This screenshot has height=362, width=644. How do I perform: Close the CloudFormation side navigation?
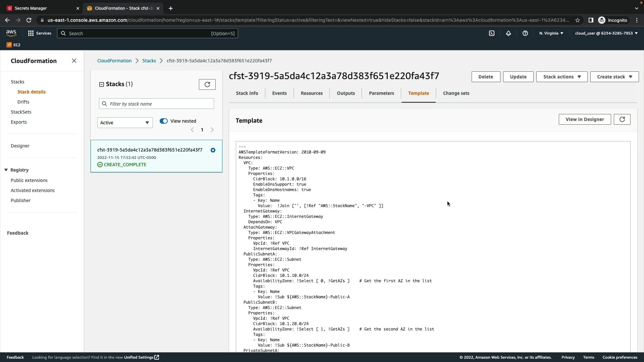[x=74, y=61]
